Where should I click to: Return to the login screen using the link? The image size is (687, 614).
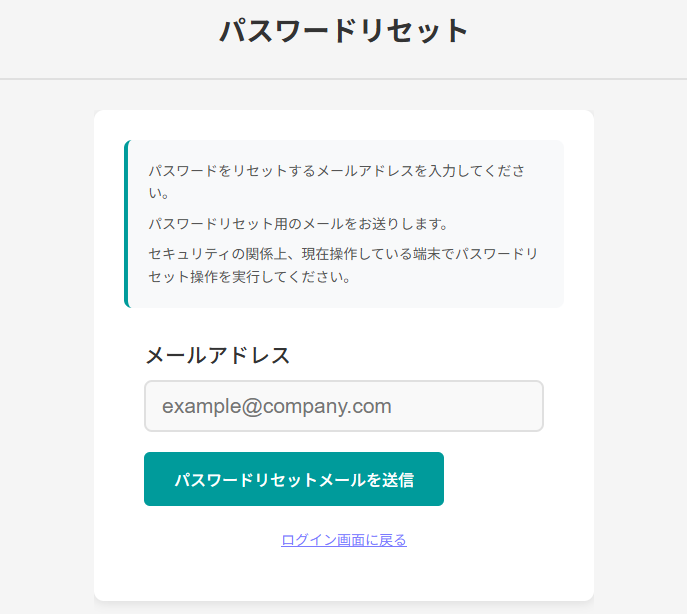tap(344, 540)
